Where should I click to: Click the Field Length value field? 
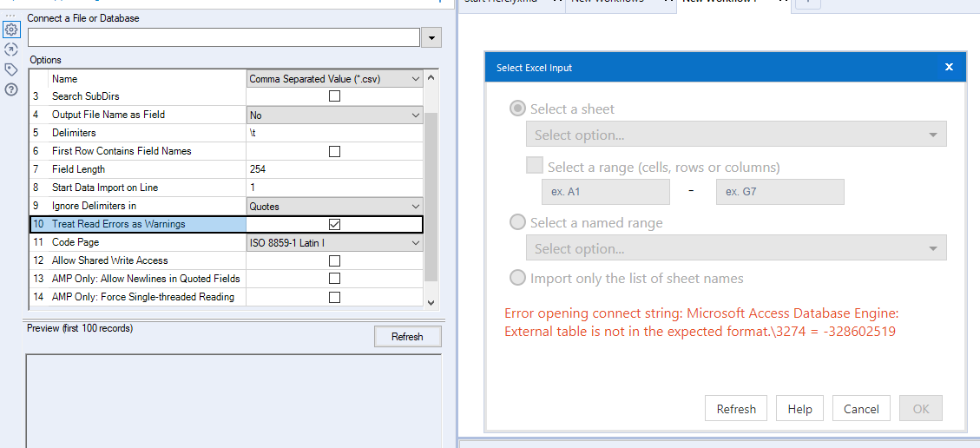click(x=334, y=169)
